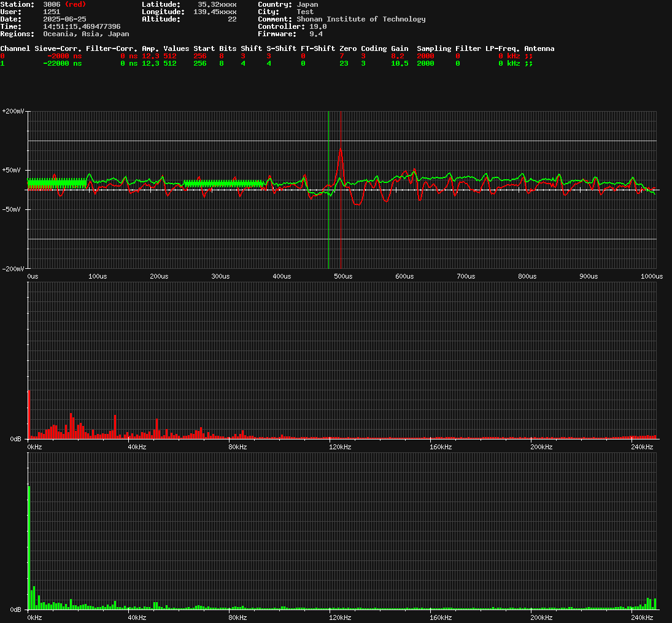672x623 pixels.
Task: Click the 100us time axis label
Action: click(x=98, y=276)
